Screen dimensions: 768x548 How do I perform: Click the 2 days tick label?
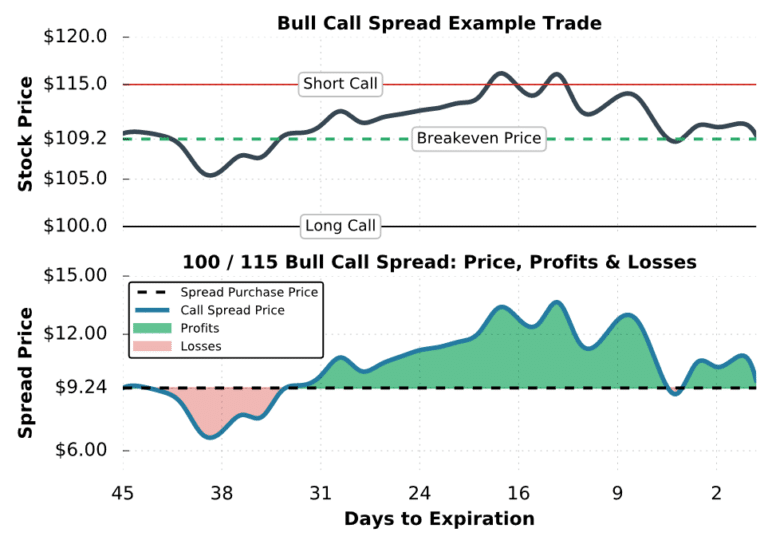point(716,493)
